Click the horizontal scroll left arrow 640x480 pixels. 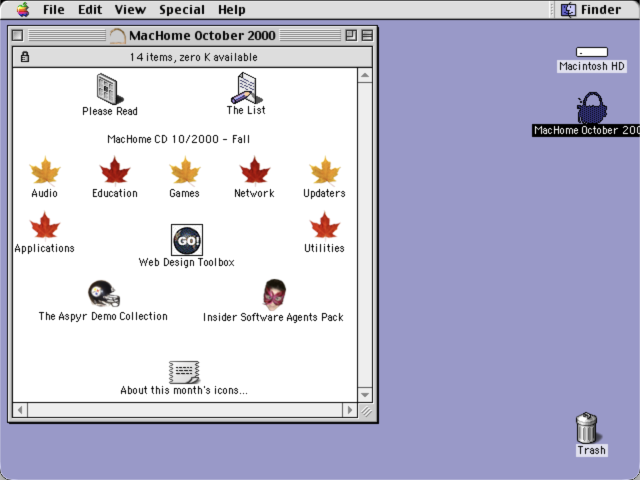pos(20,410)
